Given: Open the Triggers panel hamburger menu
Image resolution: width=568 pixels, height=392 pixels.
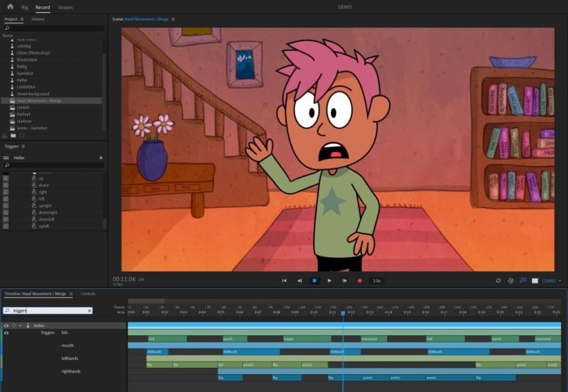Looking at the screenshot, I should point(23,146).
